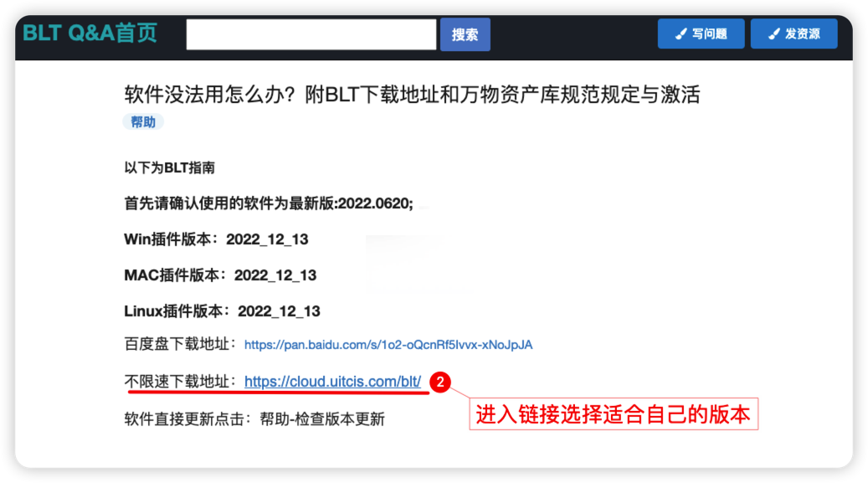The image size is (868, 483).
Task: Open the pan.baidu.com download link
Action: point(388,345)
